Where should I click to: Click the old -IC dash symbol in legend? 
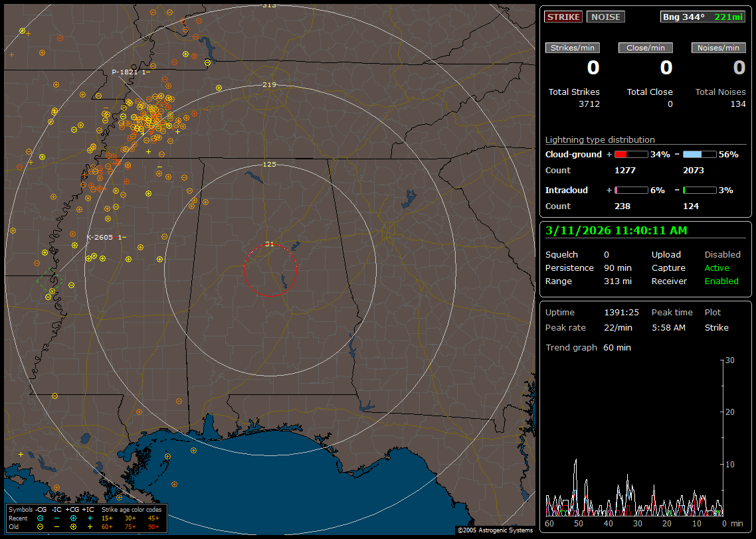click(x=57, y=526)
